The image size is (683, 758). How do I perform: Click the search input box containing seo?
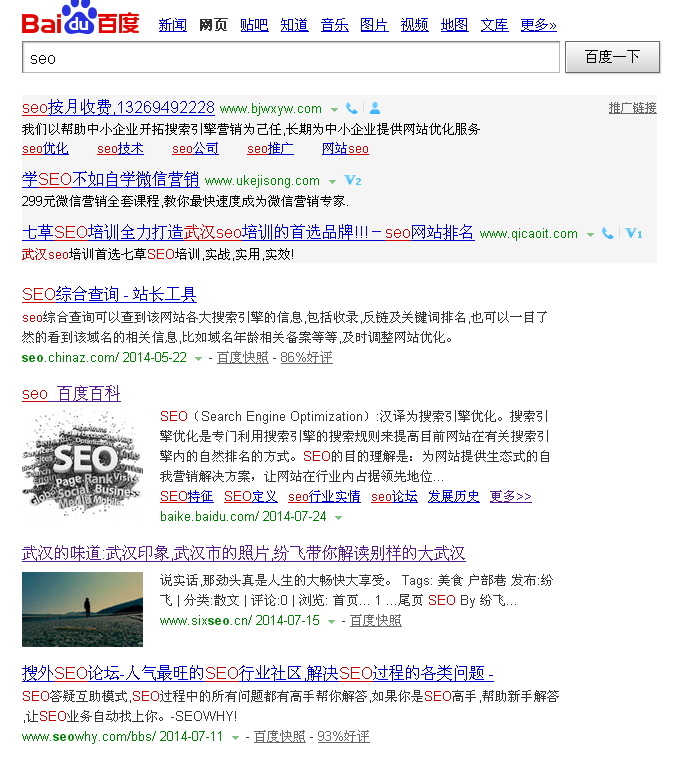(290, 58)
